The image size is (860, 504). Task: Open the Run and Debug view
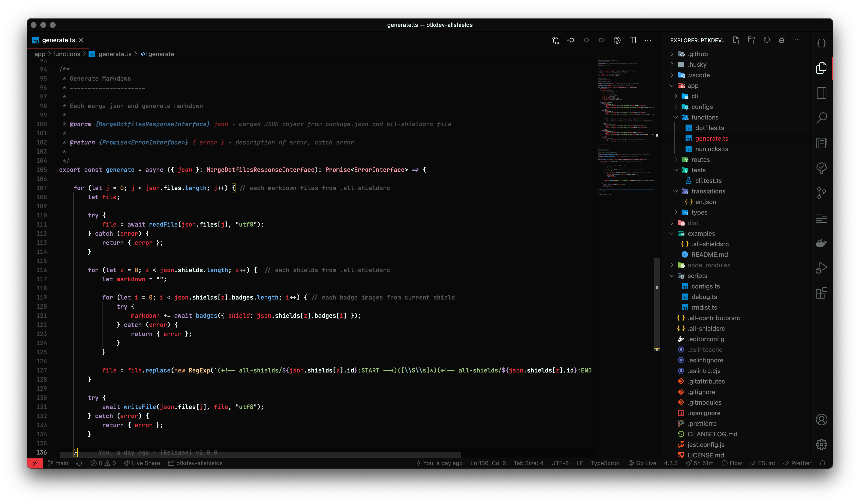tap(821, 268)
